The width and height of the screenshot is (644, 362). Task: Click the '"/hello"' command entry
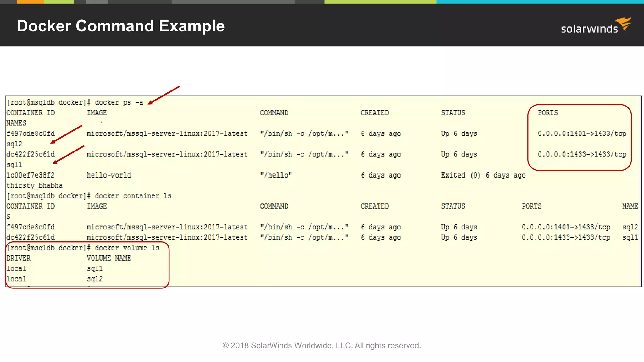276,175
